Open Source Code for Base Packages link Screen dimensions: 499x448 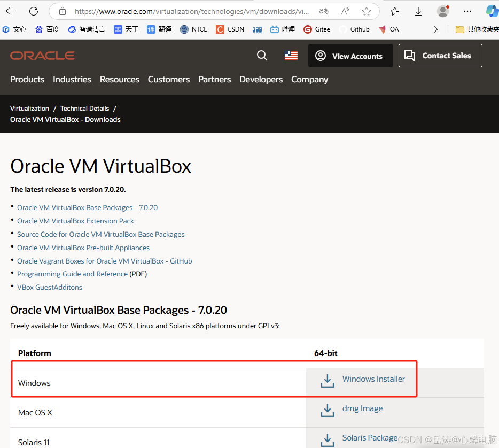pos(100,234)
